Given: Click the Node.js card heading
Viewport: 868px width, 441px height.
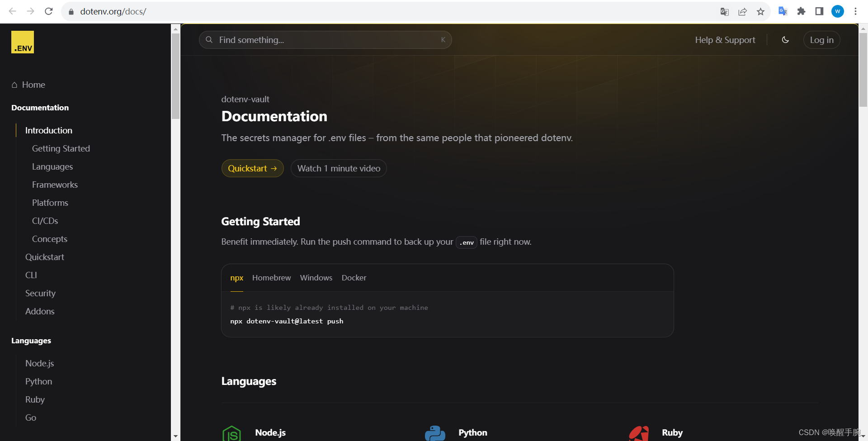Looking at the screenshot, I should pos(270,432).
